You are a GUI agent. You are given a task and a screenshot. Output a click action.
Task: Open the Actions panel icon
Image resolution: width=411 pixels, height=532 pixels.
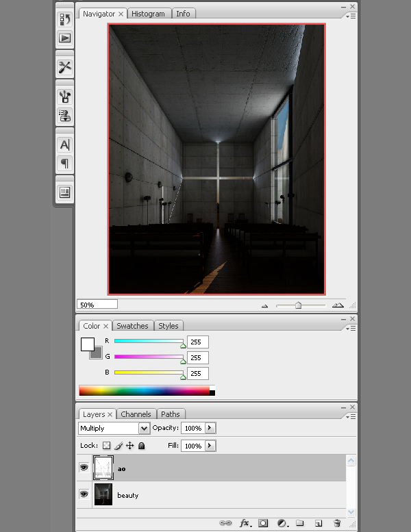64,38
